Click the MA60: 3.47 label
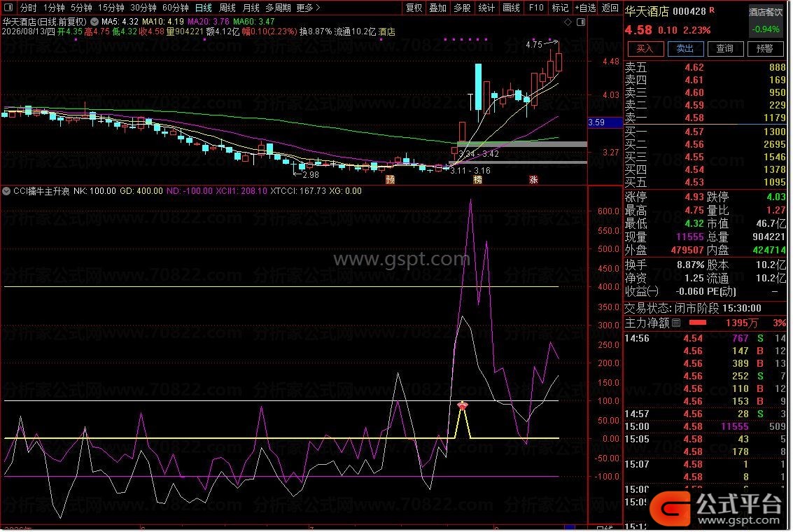 254,22
